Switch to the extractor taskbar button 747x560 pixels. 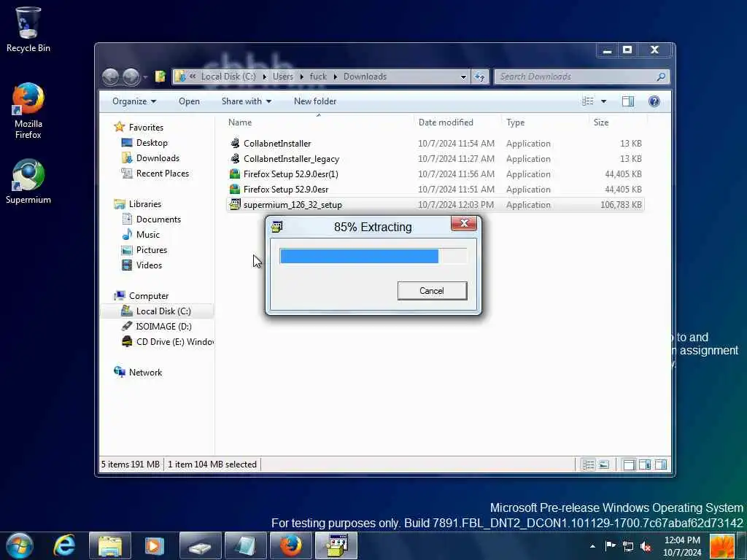pyautogui.click(x=336, y=545)
